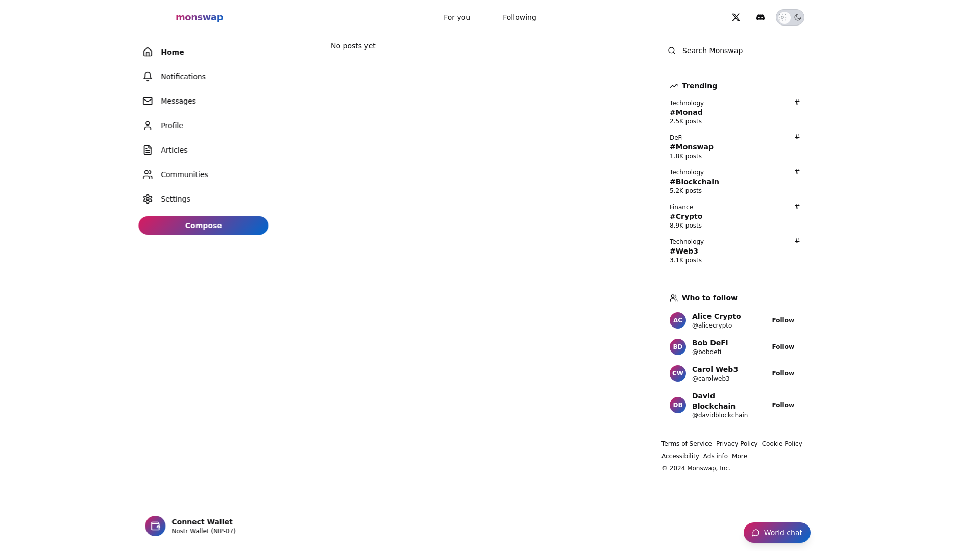Screen dimensions: 980x551
Task: Click the Trending arrow icon
Action: coord(674,86)
